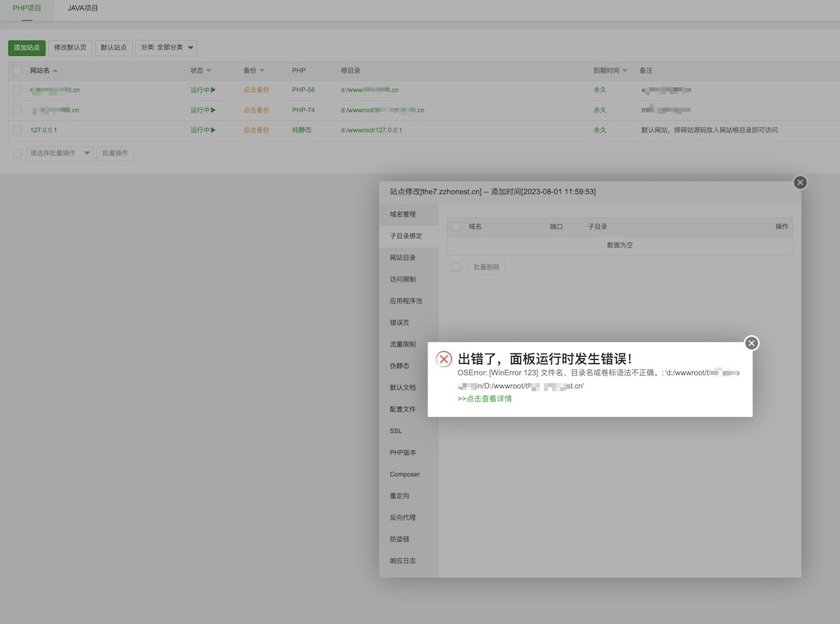Click the PHP-74 version link
The width and height of the screenshot is (840, 624).
coord(304,110)
